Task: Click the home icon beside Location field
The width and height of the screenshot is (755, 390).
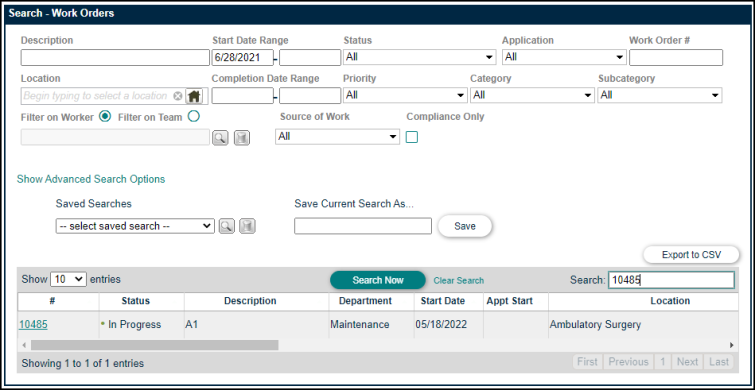Action: pos(194,96)
